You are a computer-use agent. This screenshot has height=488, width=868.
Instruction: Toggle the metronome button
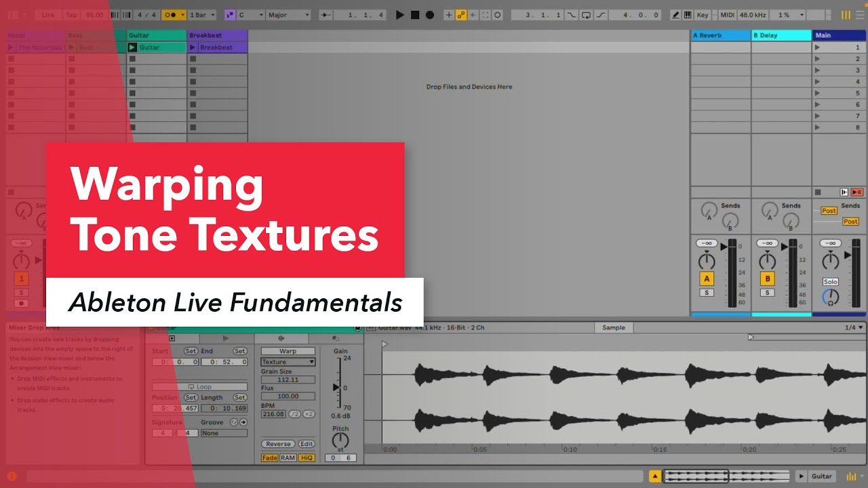coord(174,15)
